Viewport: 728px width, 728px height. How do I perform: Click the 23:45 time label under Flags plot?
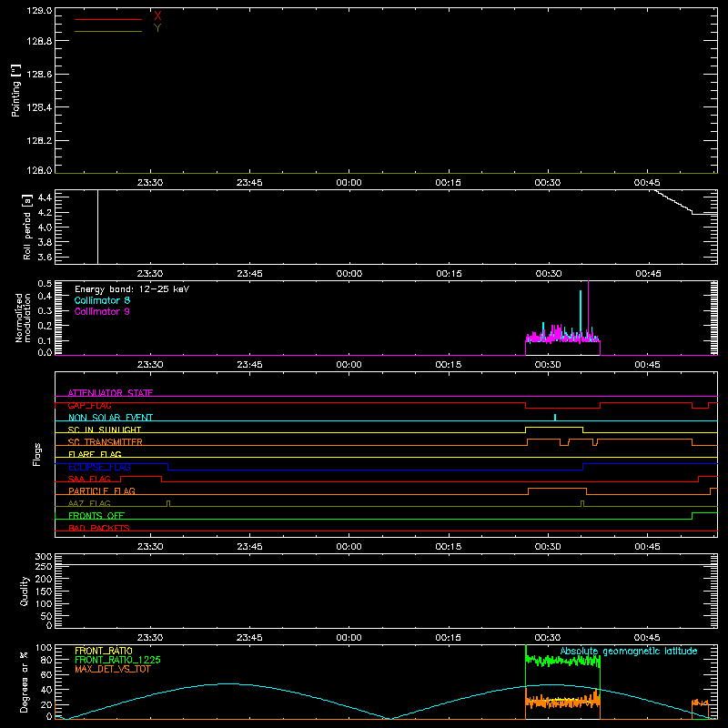(249, 547)
